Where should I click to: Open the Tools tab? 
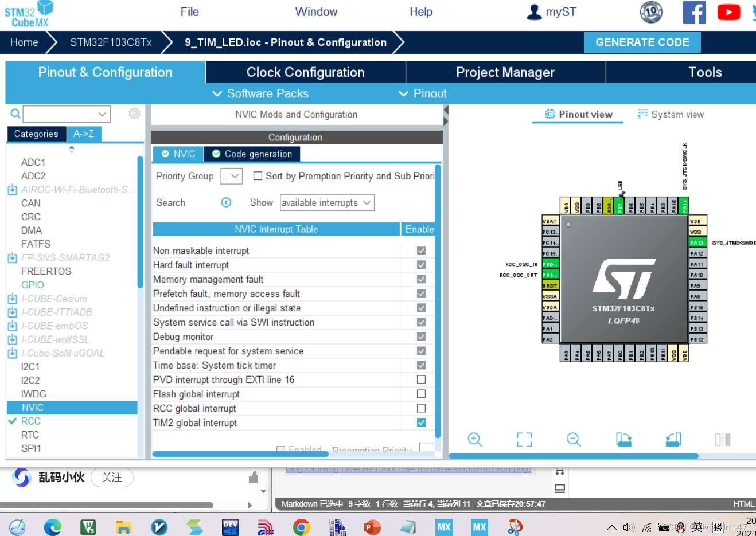coord(704,72)
